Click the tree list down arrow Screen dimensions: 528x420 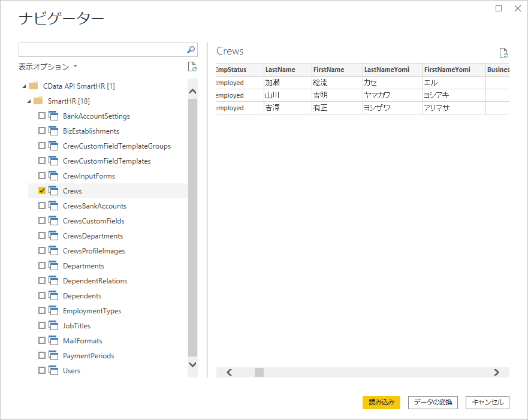click(x=192, y=364)
